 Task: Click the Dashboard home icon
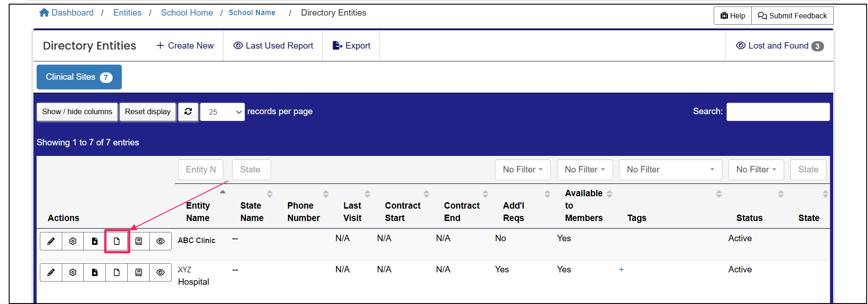click(x=44, y=12)
